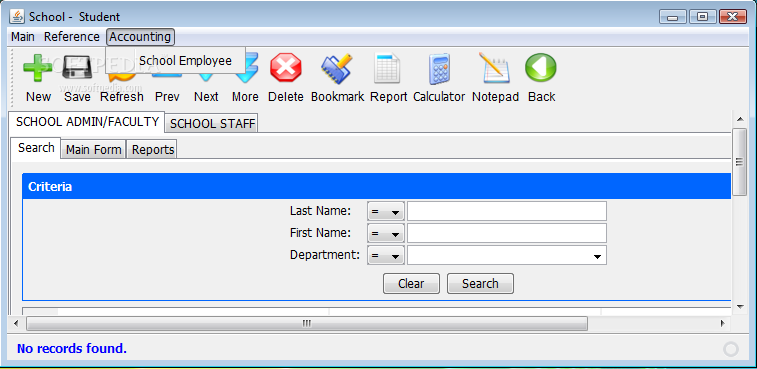Click the green plus New icon

click(x=37, y=68)
